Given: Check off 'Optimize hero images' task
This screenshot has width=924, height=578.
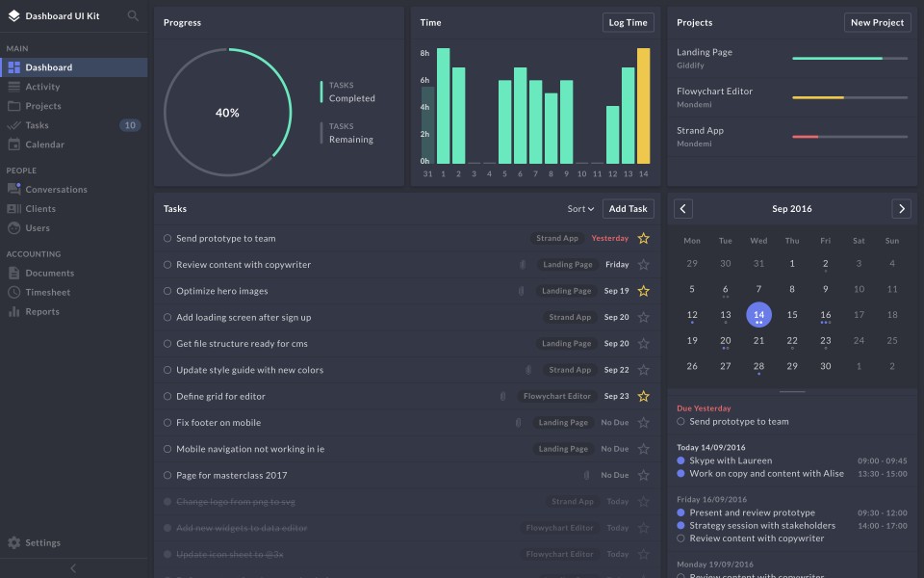Looking at the screenshot, I should click(167, 291).
